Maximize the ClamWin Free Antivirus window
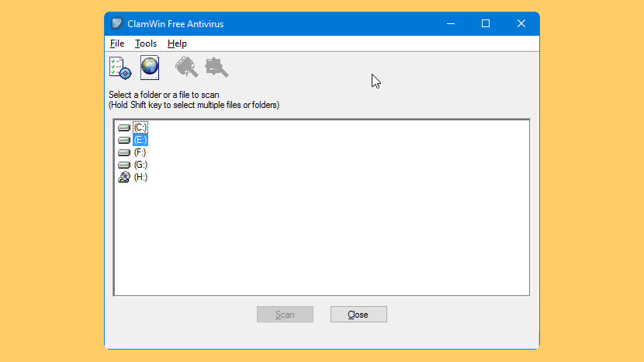 click(x=486, y=23)
